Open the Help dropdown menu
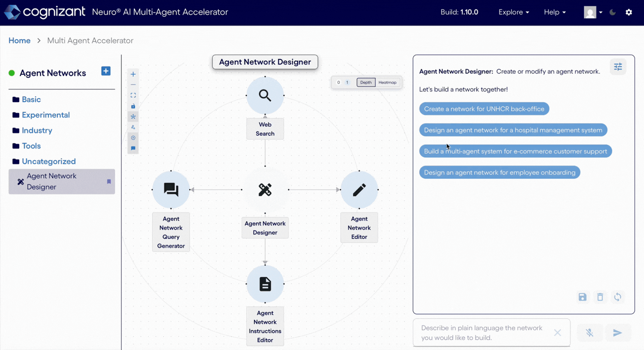 pos(555,12)
